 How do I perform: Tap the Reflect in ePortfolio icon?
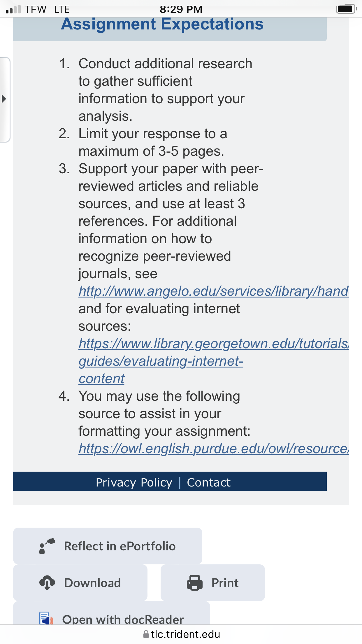tap(47, 546)
